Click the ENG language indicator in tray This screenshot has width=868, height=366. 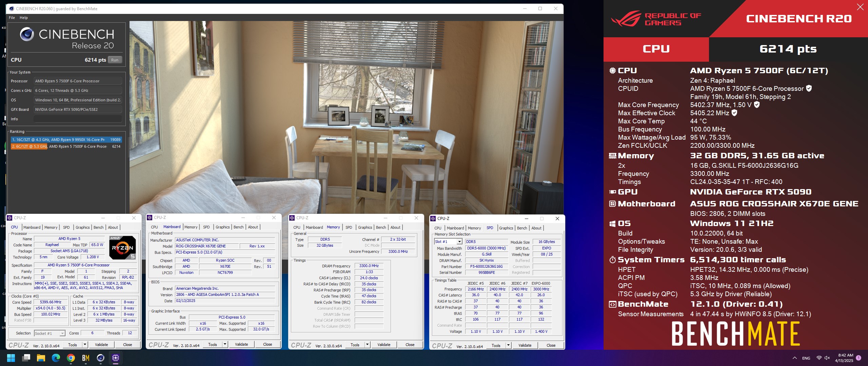806,358
